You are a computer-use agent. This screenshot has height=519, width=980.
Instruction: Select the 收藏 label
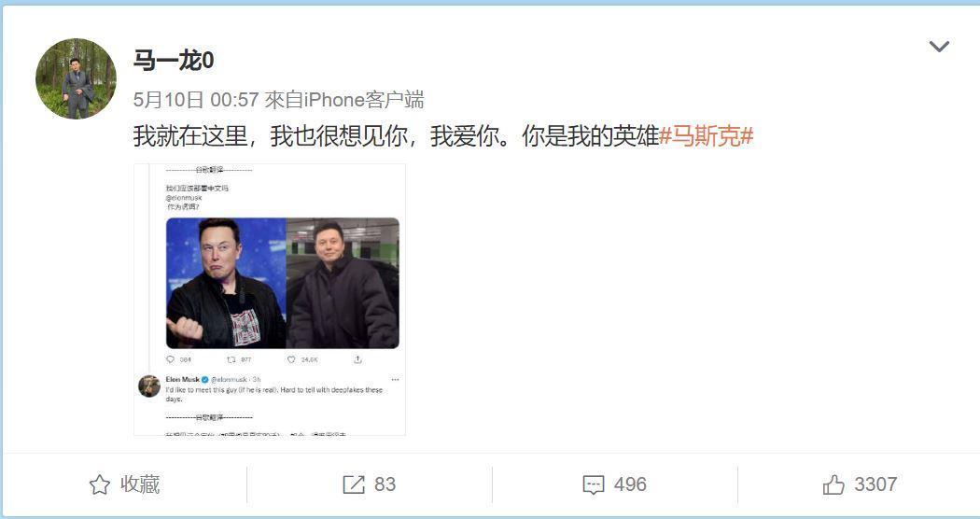(x=140, y=484)
